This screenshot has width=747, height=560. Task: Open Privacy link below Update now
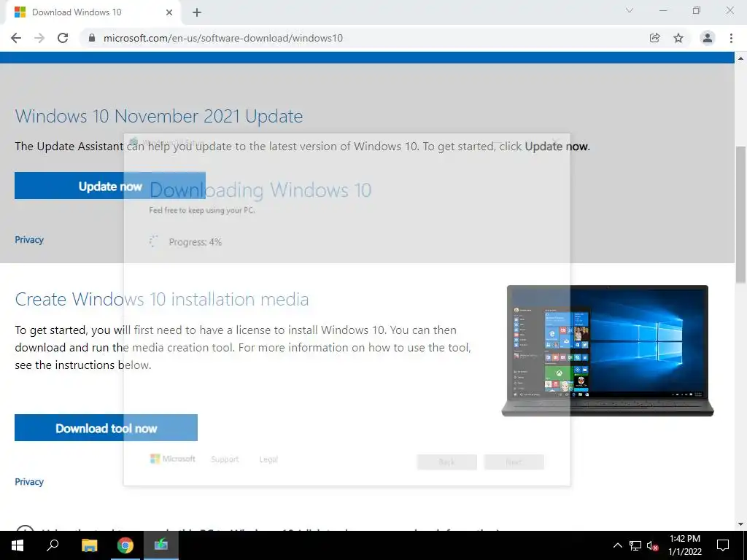(x=29, y=239)
